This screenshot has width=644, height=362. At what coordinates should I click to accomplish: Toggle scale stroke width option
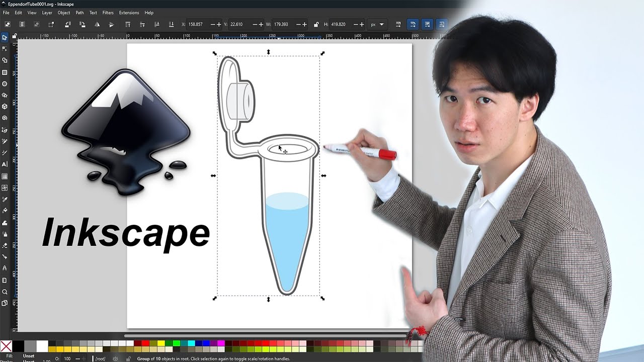(398, 24)
